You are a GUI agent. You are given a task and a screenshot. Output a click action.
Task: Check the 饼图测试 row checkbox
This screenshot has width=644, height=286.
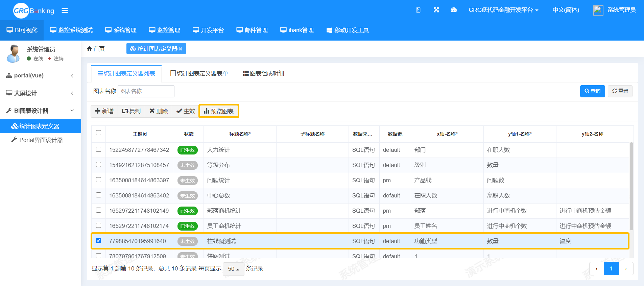(x=98, y=256)
